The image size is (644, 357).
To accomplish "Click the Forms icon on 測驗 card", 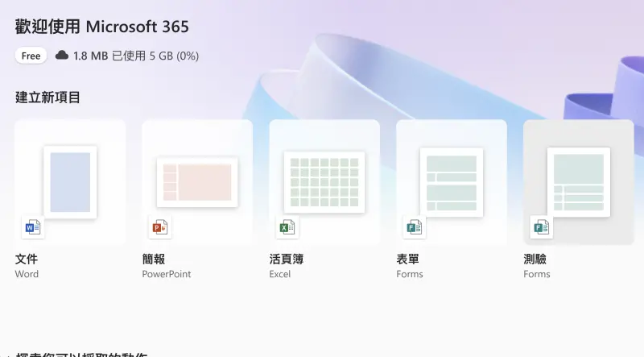I will click(541, 227).
